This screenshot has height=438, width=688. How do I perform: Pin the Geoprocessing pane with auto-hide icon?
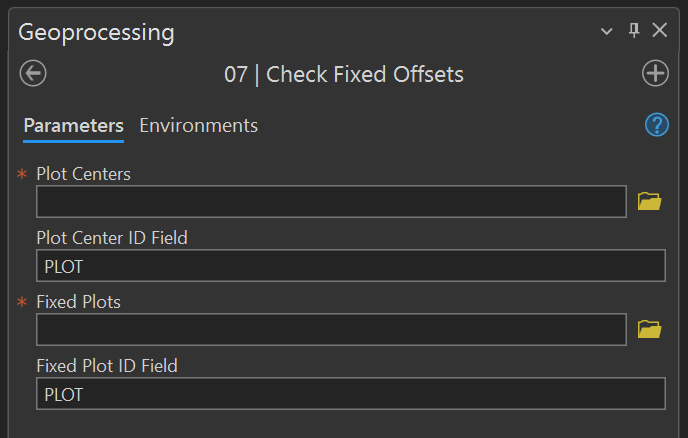(x=633, y=31)
